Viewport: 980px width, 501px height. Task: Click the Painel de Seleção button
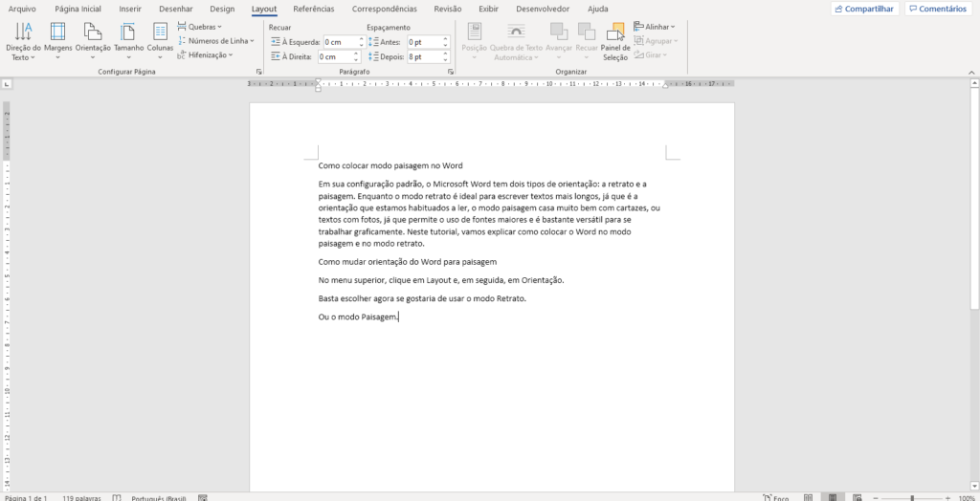pyautogui.click(x=615, y=41)
